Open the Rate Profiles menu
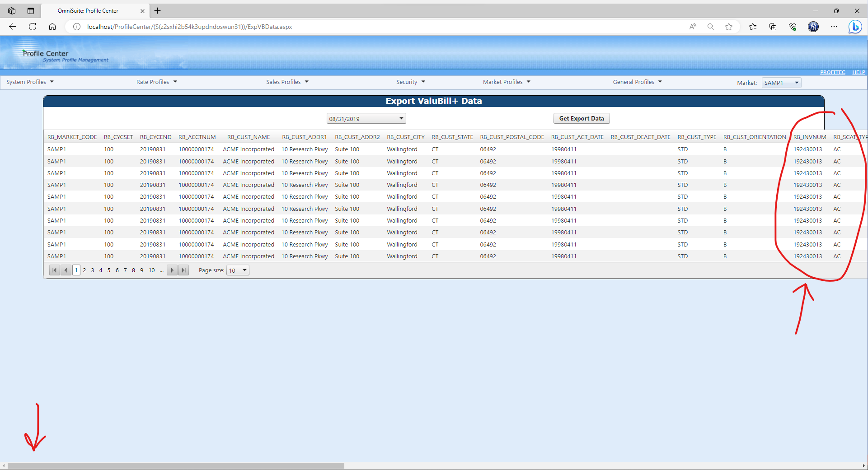This screenshot has width=868, height=470. pos(156,82)
